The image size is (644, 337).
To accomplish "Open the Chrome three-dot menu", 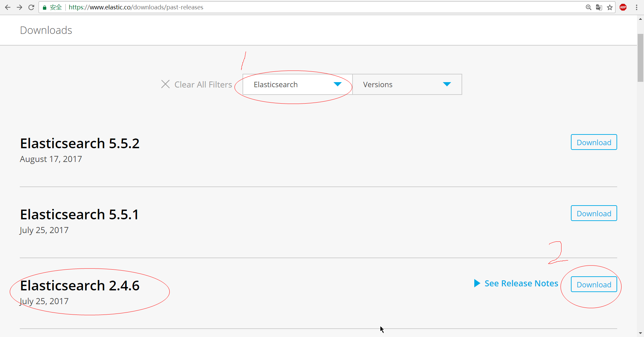I will click(637, 7).
